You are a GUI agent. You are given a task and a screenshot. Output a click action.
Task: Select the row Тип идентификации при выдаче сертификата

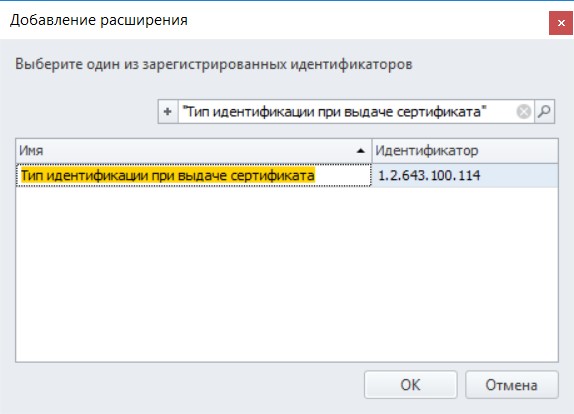(x=287, y=175)
